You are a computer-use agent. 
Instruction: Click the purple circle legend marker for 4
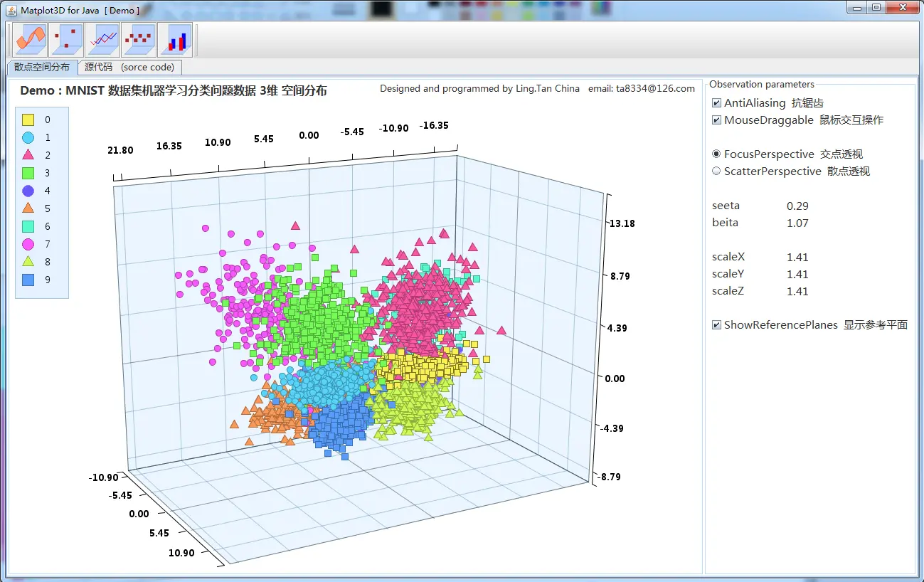click(x=28, y=191)
